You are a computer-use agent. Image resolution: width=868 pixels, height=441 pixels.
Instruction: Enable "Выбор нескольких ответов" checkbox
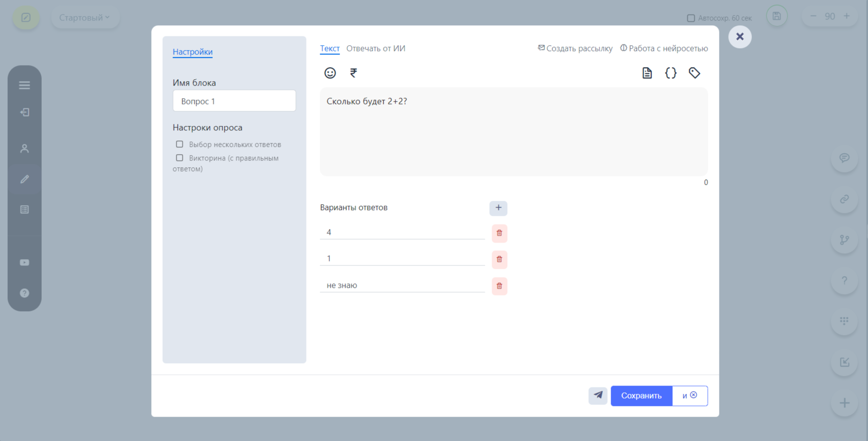pyautogui.click(x=180, y=144)
